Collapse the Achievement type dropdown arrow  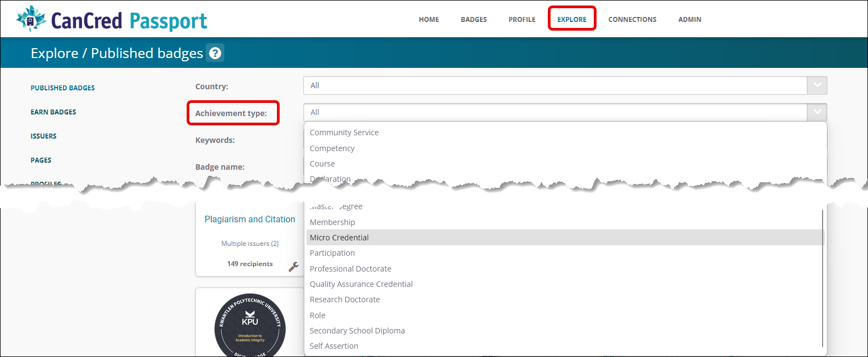click(817, 112)
